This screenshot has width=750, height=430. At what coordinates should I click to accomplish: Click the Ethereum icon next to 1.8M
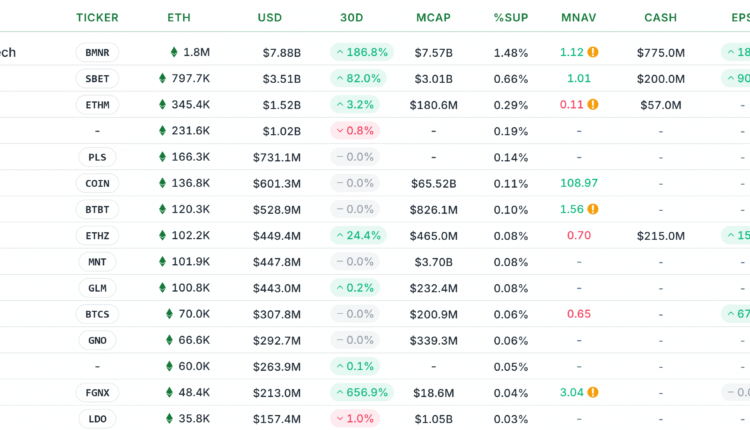click(173, 52)
